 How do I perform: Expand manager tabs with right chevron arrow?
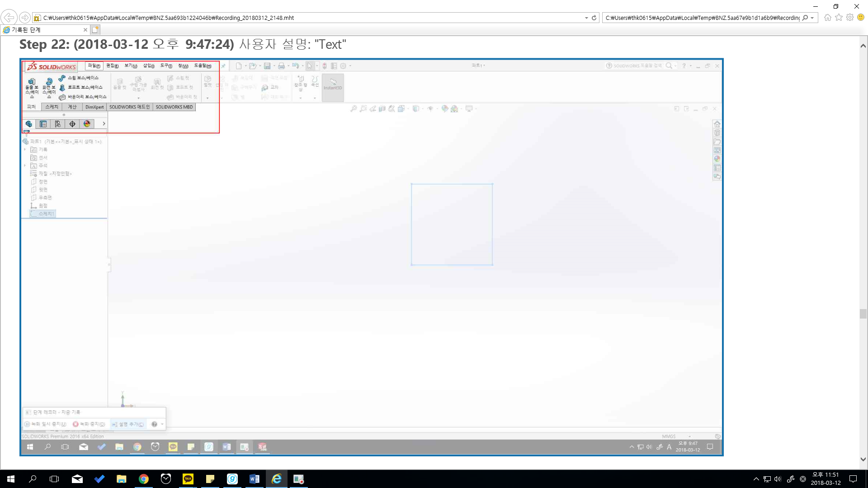pos(104,124)
